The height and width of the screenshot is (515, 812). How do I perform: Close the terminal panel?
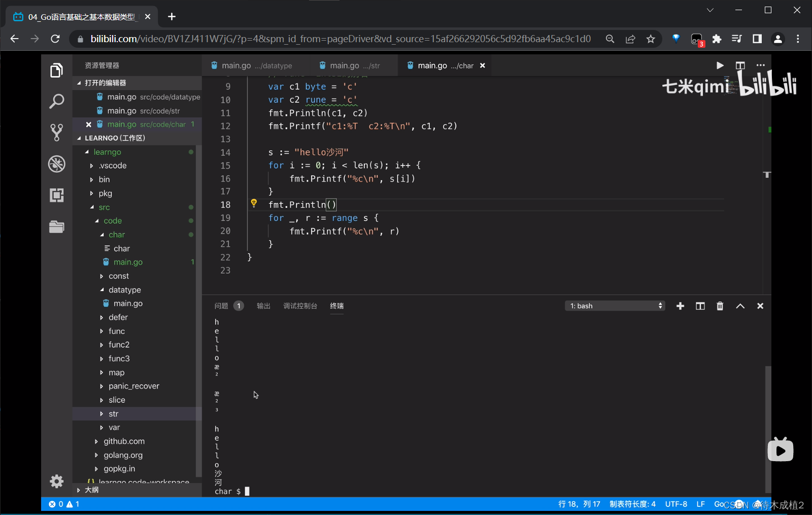(760, 306)
